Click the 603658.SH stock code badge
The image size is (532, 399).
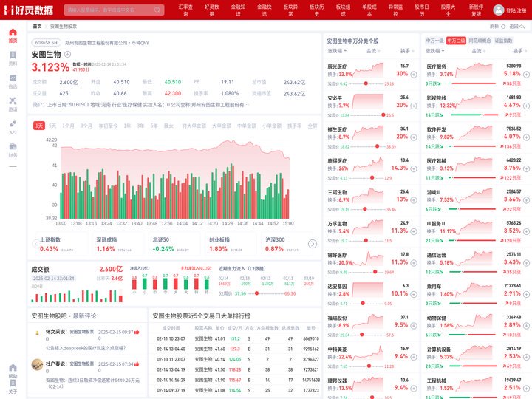coord(47,43)
